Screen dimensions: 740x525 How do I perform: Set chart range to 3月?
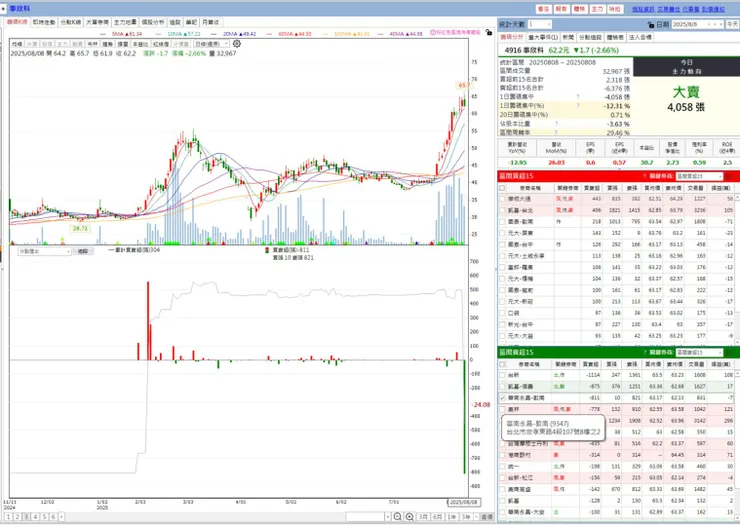(423, 517)
